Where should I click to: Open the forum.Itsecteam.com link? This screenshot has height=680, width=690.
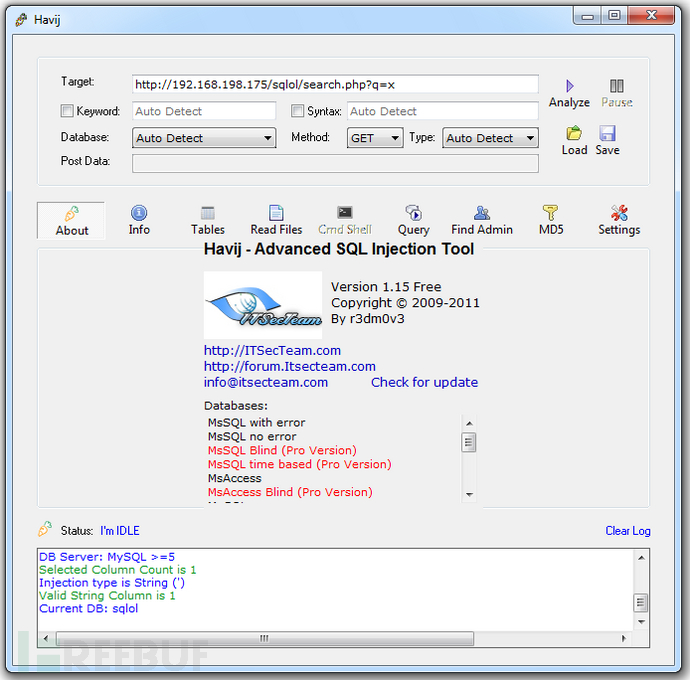(x=290, y=366)
